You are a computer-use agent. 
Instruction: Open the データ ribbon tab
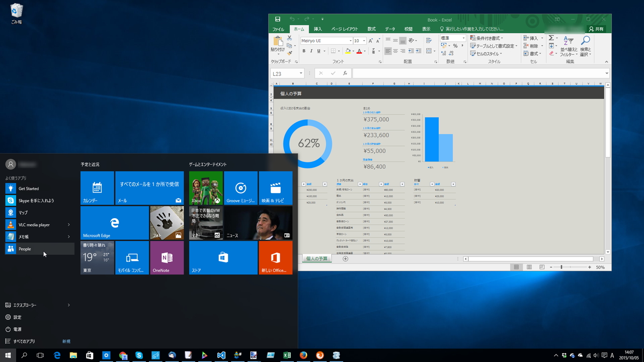click(390, 29)
